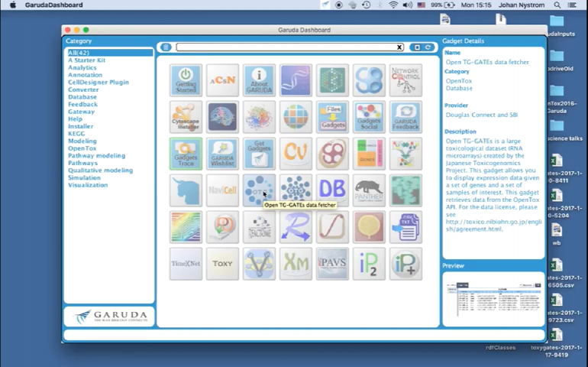Viewport: 588px width, 367px height.
Task: Select the TimeXNet gadget
Action: [x=186, y=264]
